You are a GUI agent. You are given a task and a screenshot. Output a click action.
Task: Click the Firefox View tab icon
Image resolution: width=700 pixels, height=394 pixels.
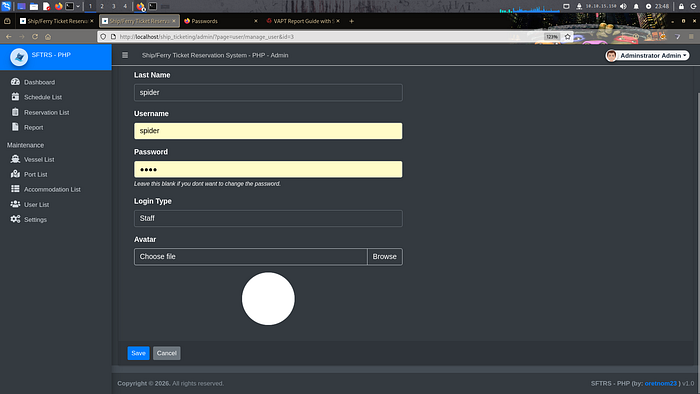[x=7, y=21]
